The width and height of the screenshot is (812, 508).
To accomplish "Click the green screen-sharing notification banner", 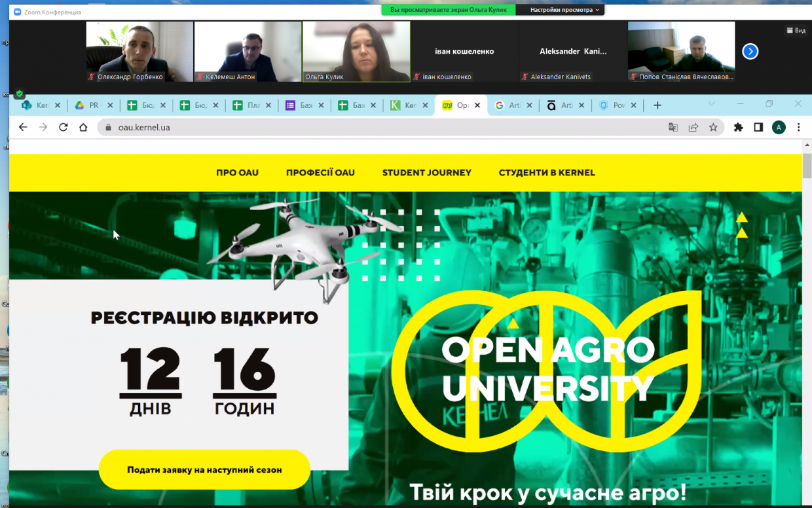I will [x=449, y=10].
